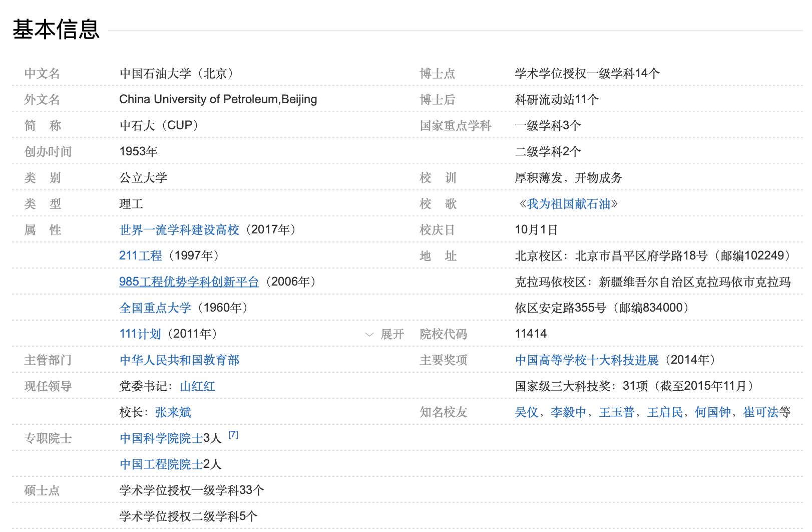This screenshot has height=532, width=812.
Task: Open 985工程优势学科创新平台 link
Action: [189, 282]
